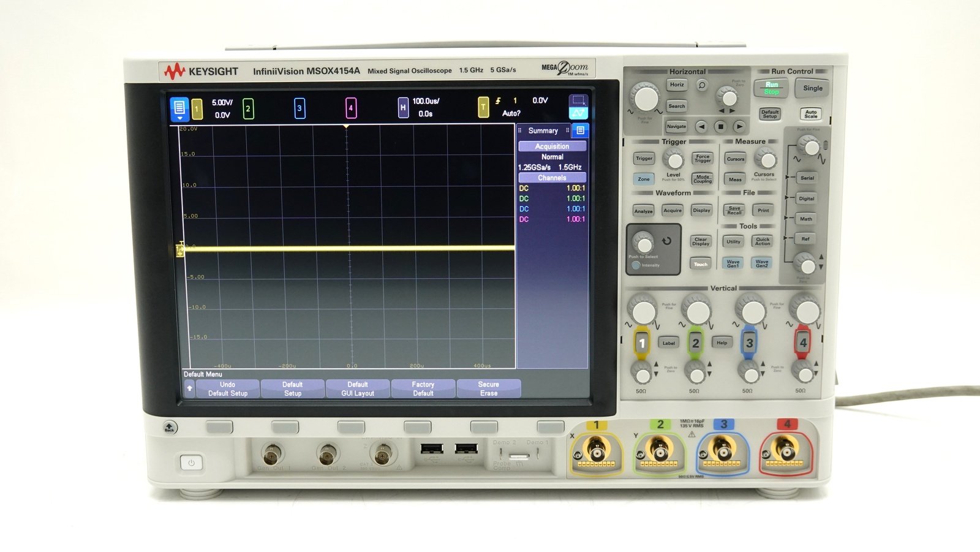
Task: Tap the green channel 2 on-screen badge
Action: coord(248,108)
